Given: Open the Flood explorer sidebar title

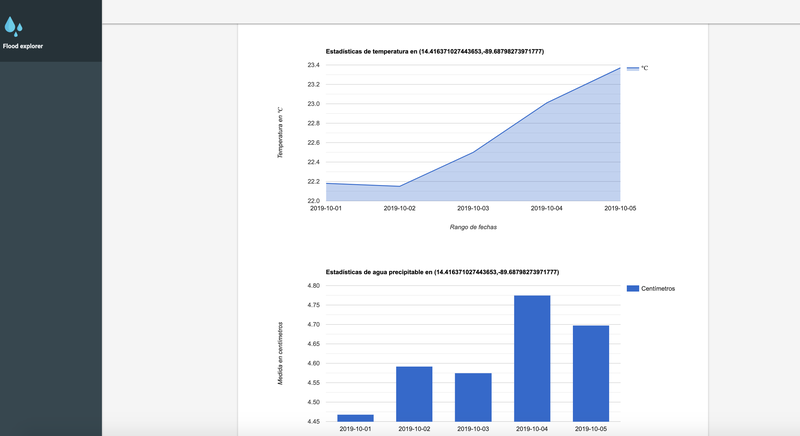Looking at the screenshot, I should (x=23, y=46).
